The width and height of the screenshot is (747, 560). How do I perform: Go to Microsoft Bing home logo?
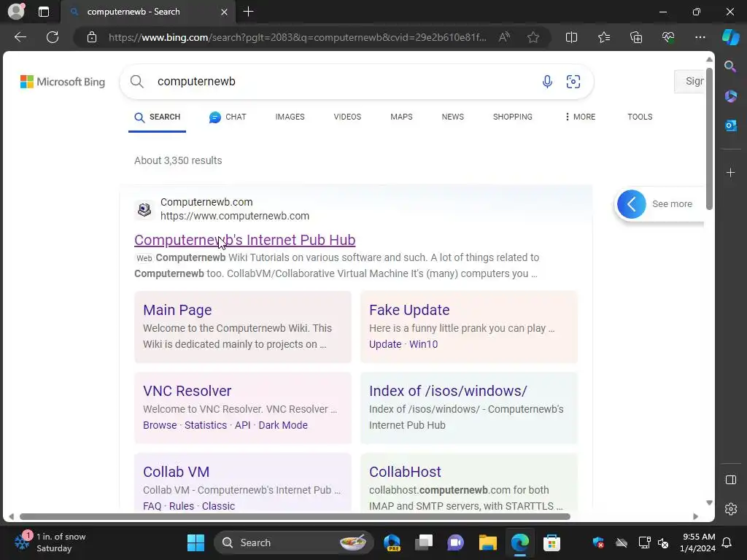point(63,82)
